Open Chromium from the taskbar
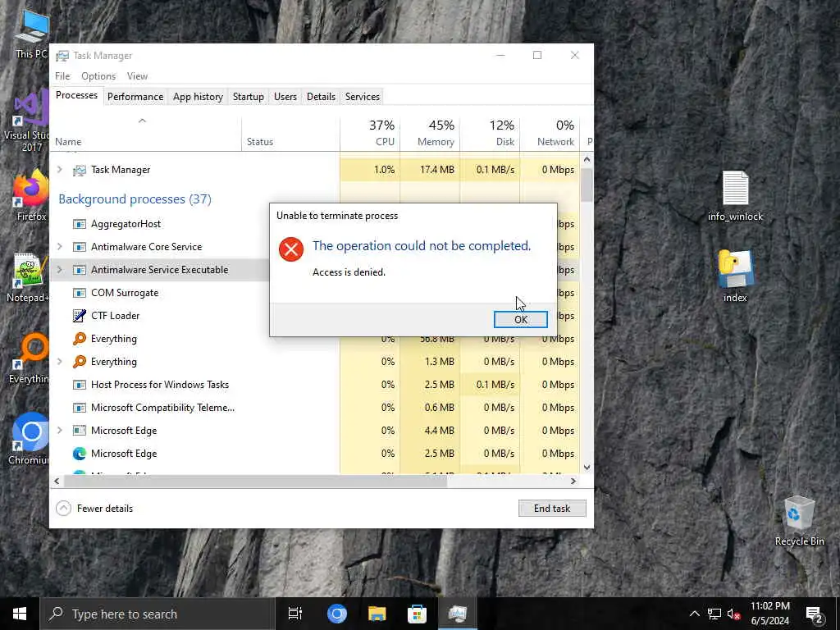 tap(337, 614)
